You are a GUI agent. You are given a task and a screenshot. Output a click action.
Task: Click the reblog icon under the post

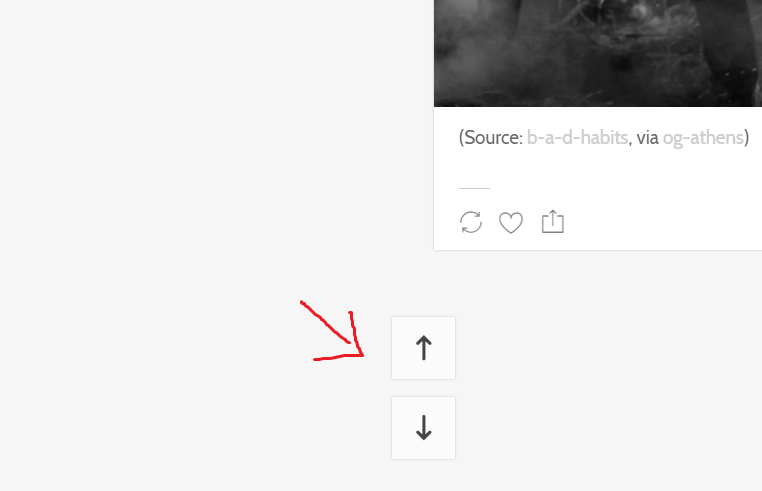pyautogui.click(x=471, y=222)
